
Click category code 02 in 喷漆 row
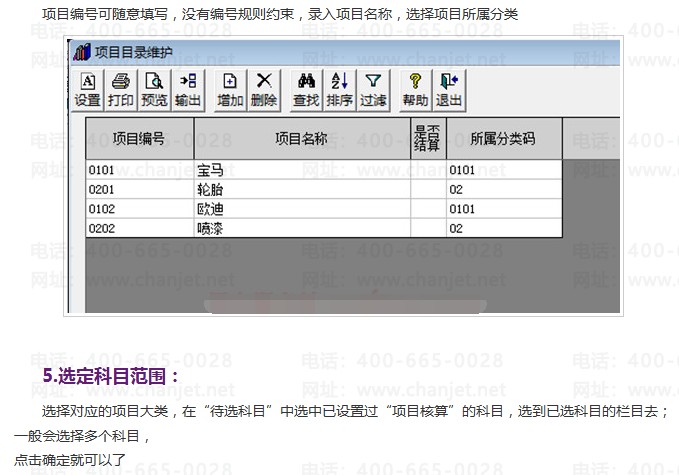point(504,228)
